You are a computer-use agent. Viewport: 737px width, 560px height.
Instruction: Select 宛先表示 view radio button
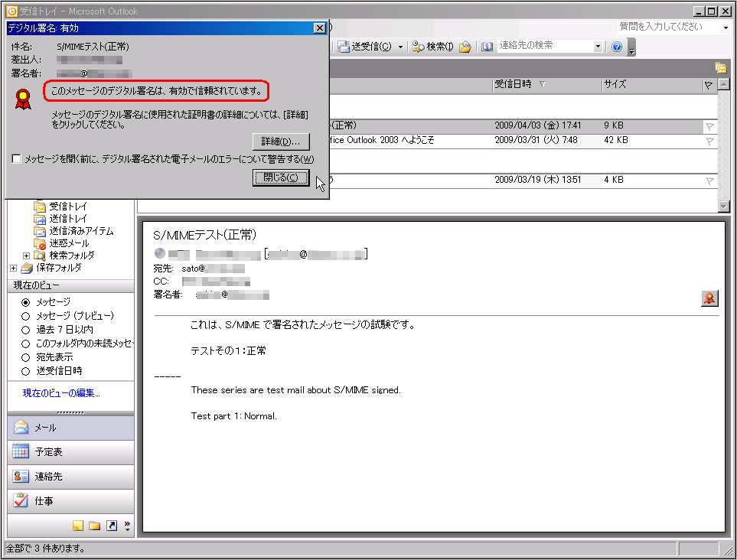coord(26,357)
